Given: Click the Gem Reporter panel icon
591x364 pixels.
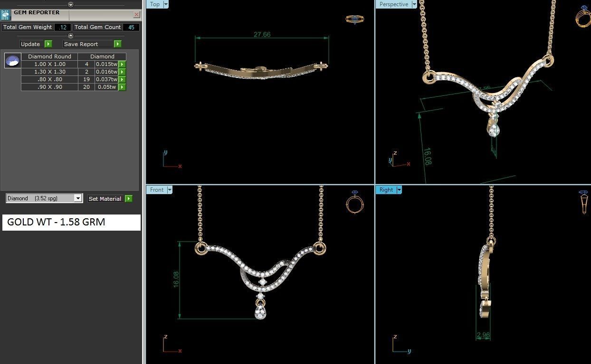Looking at the screenshot, I should [x=5, y=15].
